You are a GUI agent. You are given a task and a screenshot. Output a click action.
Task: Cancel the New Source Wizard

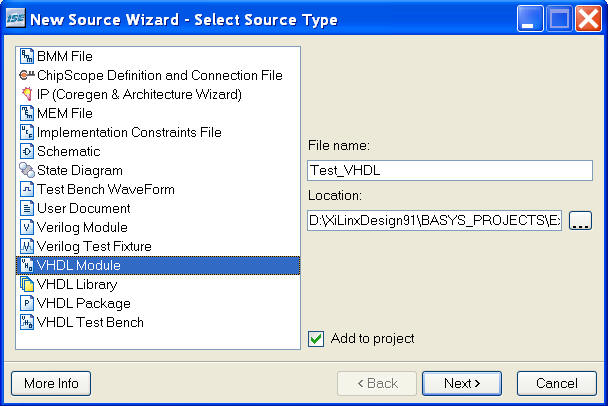(x=557, y=384)
